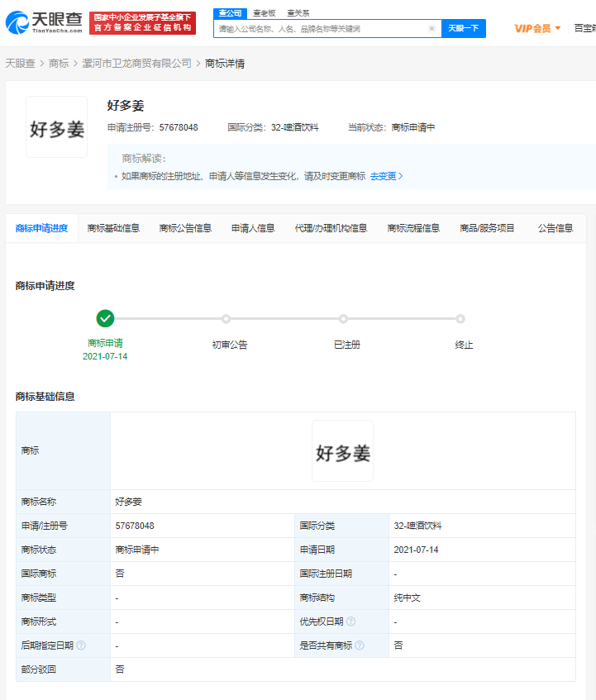Switch to the 代理/办理机构信息 tab
596x700 pixels.
[331, 229]
